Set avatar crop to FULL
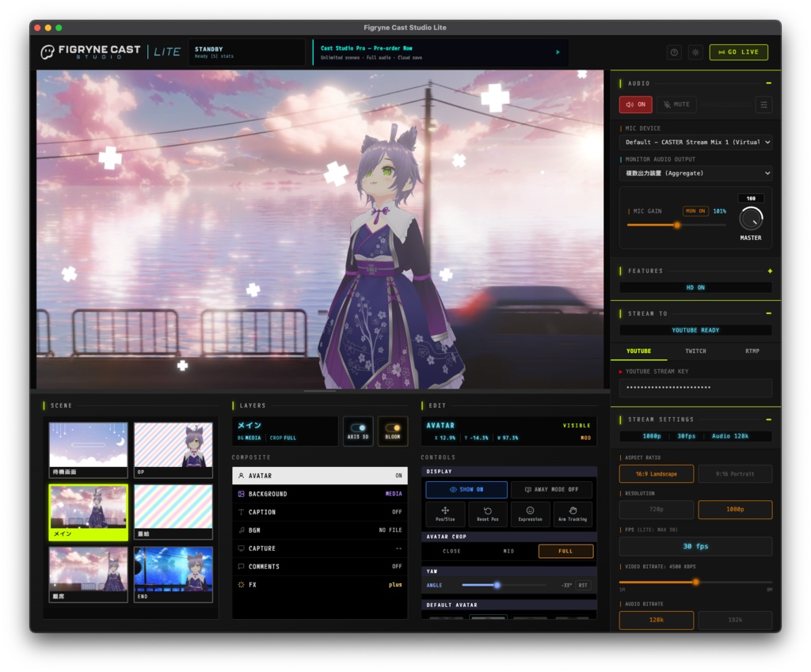Screen dimensions: 811x672 [x=565, y=551]
